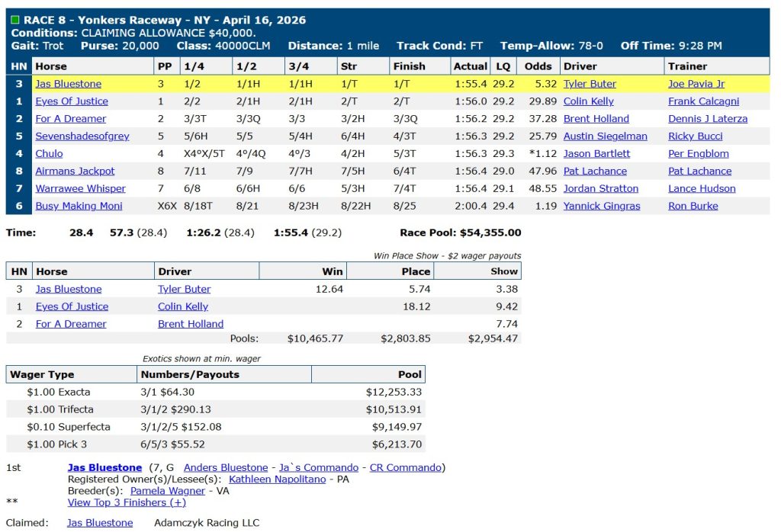
Task: Open Busy Making Moni horse page
Action: [x=79, y=206]
